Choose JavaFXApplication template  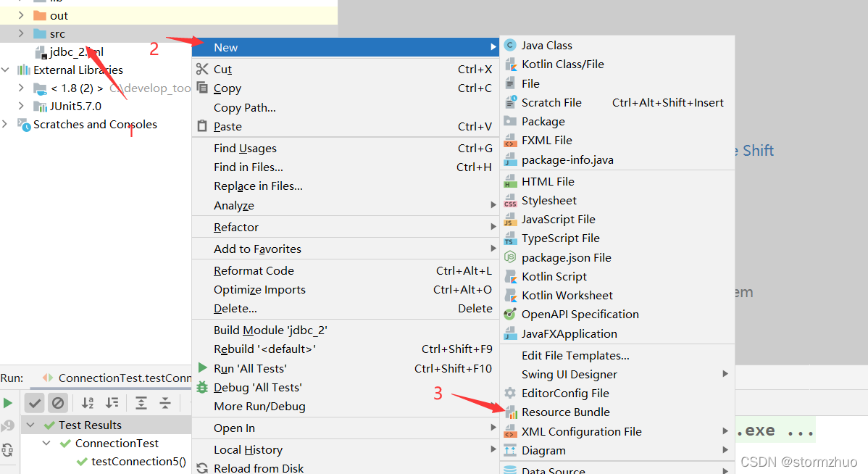point(617,334)
